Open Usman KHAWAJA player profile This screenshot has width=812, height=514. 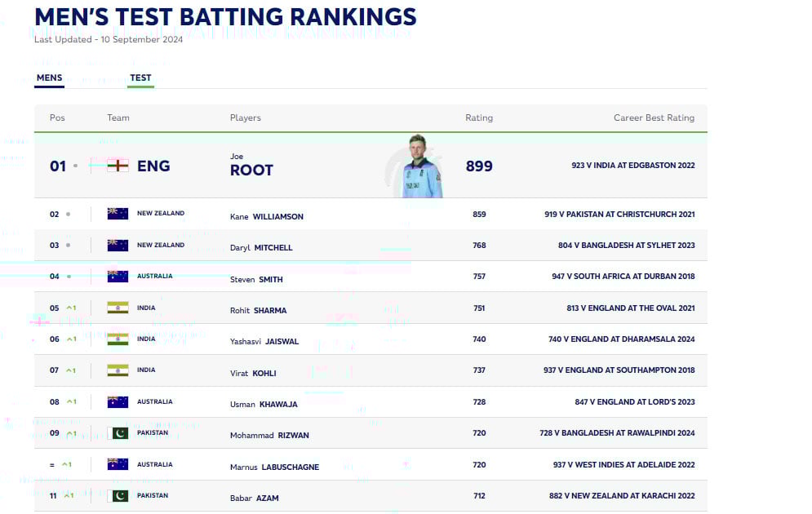coord(264,405)
